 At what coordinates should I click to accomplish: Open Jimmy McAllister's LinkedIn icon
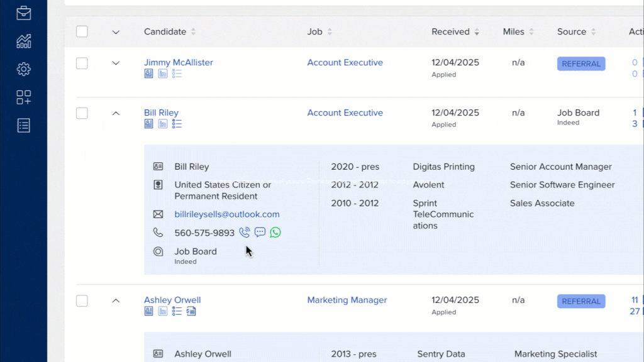163,74
